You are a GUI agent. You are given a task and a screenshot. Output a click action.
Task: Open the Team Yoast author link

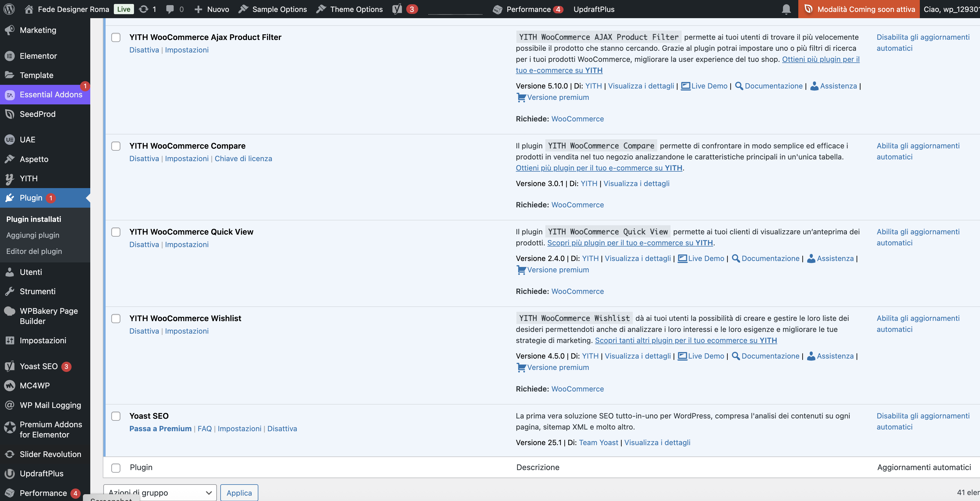click(598, 443)
